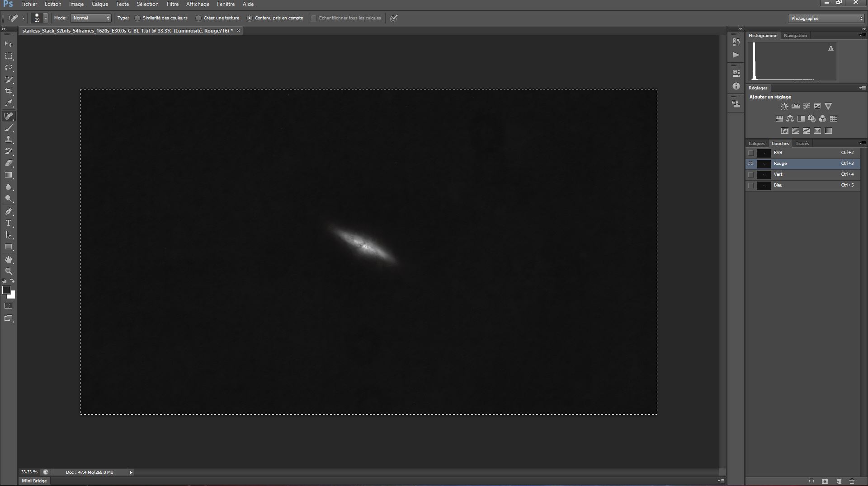The width and height of the screenshot is (868, 486).
Task: Enable the Similarité des couleurs option
Action: click(137, 18)
